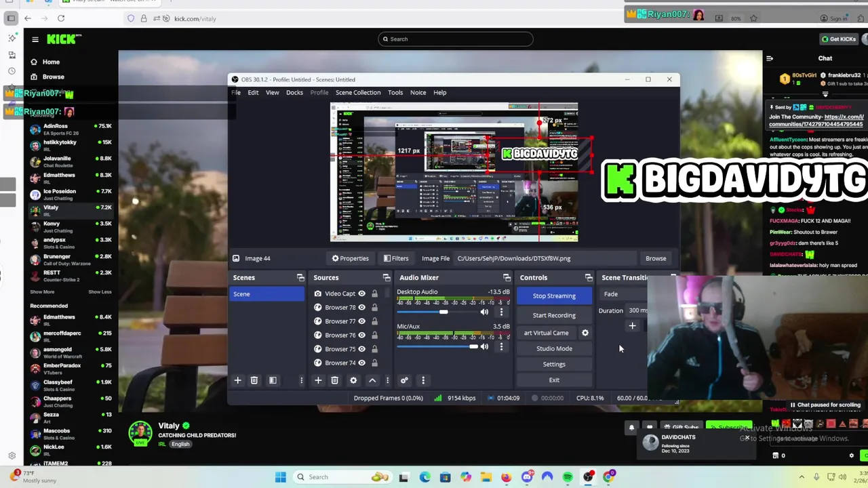Open Fade transition dropdown

[623, 294]
